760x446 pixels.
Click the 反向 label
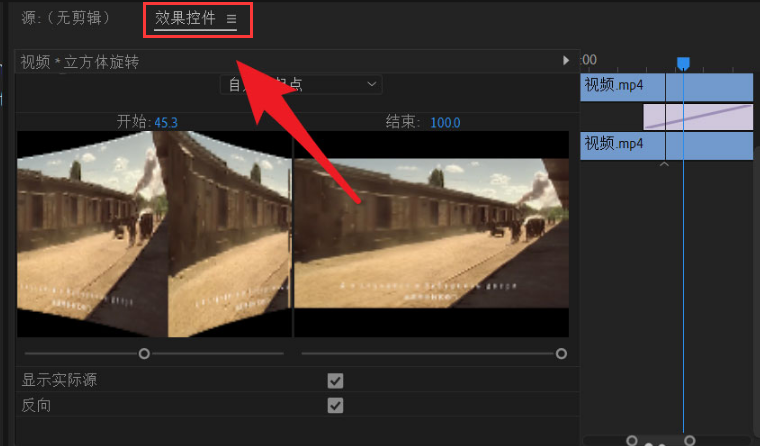pyautogui.click(x=36, y=405)
